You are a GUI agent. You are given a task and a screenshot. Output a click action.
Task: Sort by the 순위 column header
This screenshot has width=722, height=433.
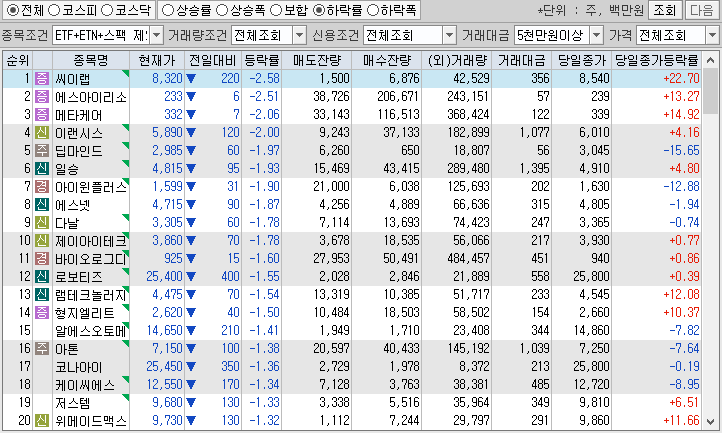(18, 60)
